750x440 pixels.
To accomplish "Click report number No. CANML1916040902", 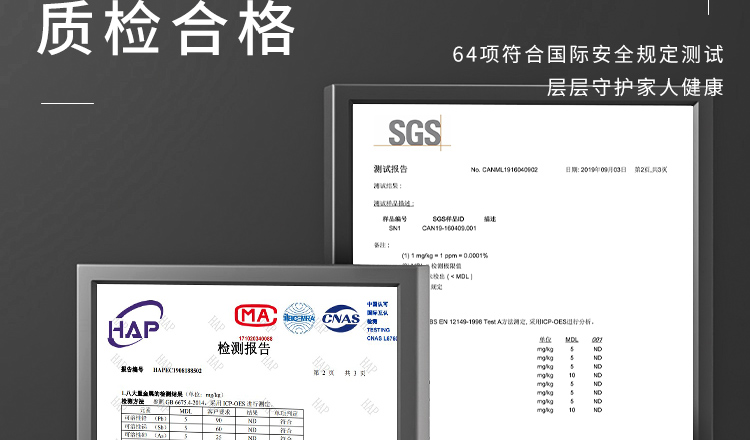I will (504, 169).
